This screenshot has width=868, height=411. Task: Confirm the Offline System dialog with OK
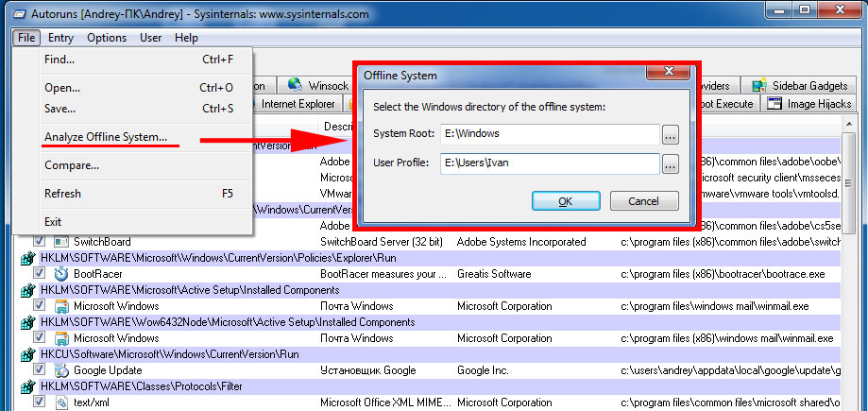(x=565, y=200)
